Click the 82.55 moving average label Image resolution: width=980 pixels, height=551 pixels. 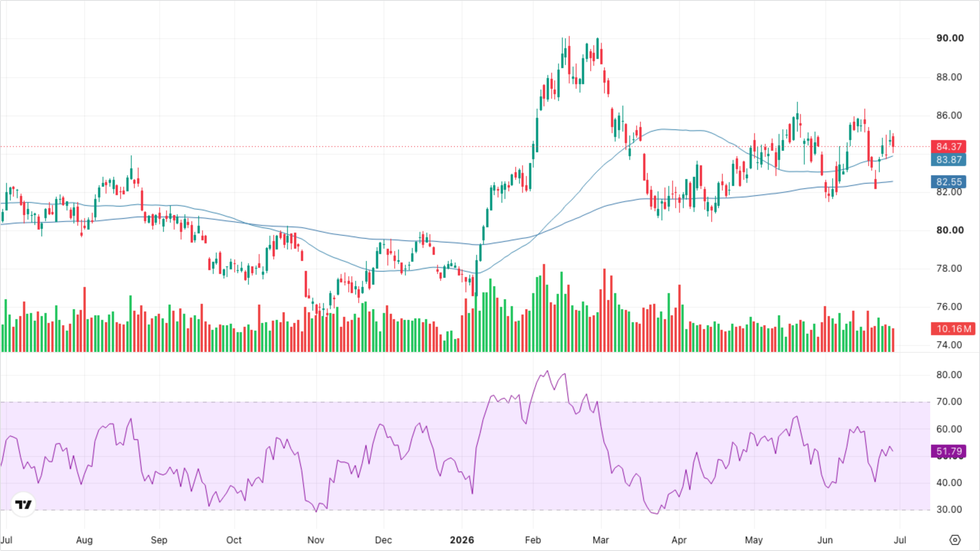pyautogui.click(x=949, y=182)
